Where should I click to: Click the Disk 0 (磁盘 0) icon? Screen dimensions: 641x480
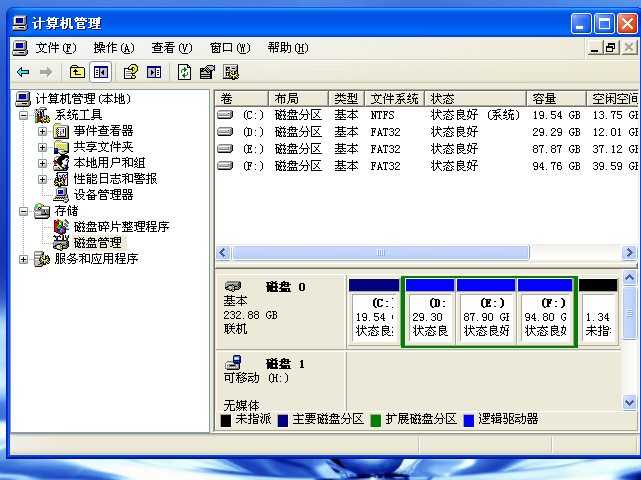click(x=234, y=286)
